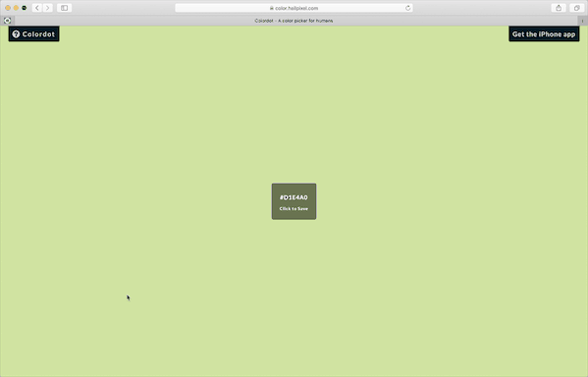Click the question mark icon beside Colordot
This screenshot has width=588, height=377.
(16, 34)
